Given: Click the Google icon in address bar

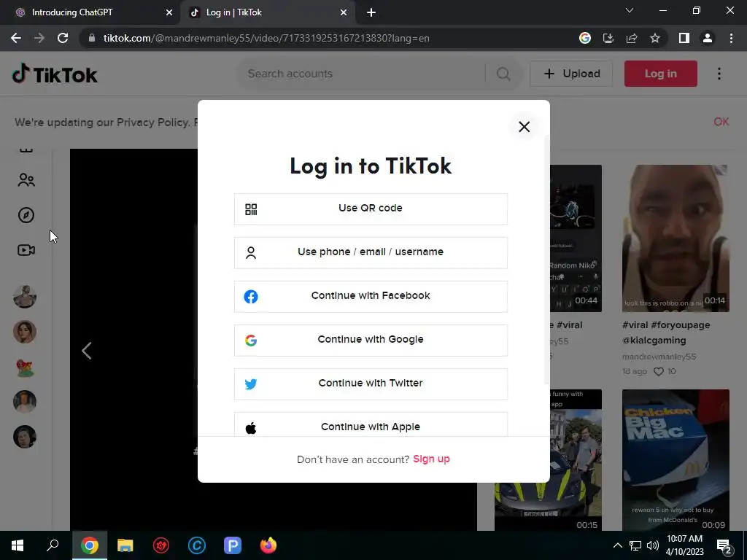Looking at the screenshot, I should [585, 38].
